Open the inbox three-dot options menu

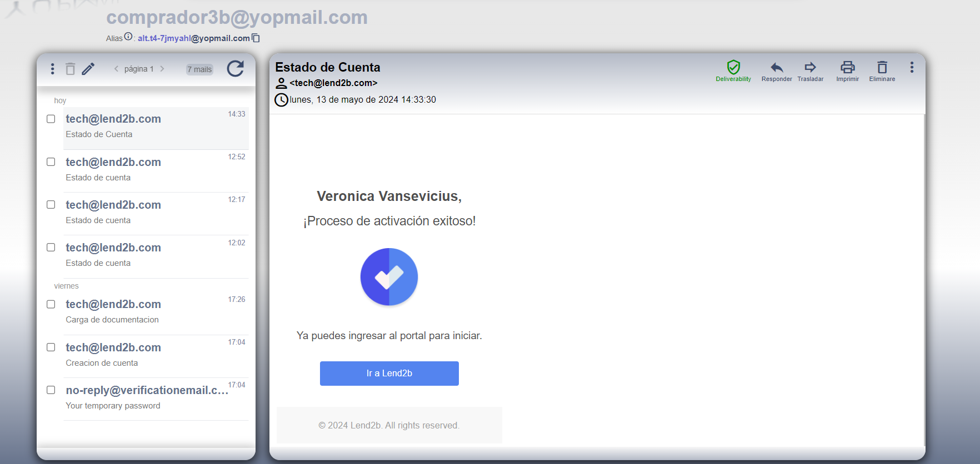click(52, 69)
